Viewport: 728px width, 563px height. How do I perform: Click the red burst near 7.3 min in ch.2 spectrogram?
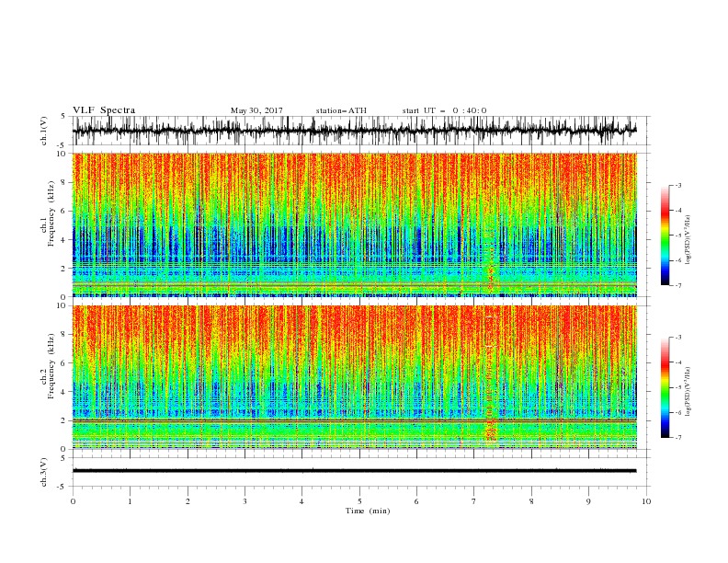[x=491, y=430]
